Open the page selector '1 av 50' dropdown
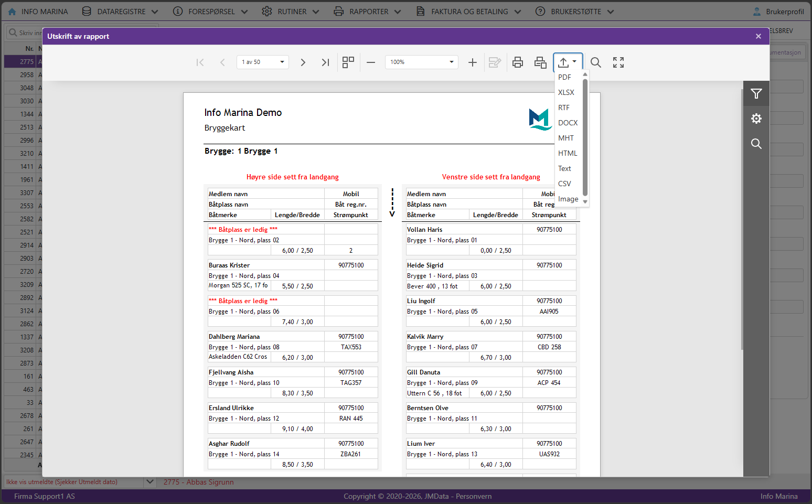Viewport: 812px width, 504px height. pyautogui.click(x=263, y=62)
